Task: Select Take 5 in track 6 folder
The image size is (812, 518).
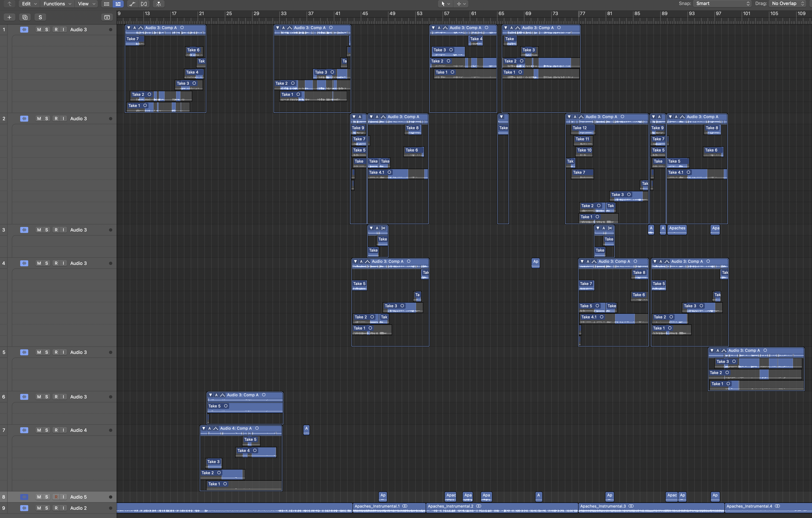Action: (245, 408)
